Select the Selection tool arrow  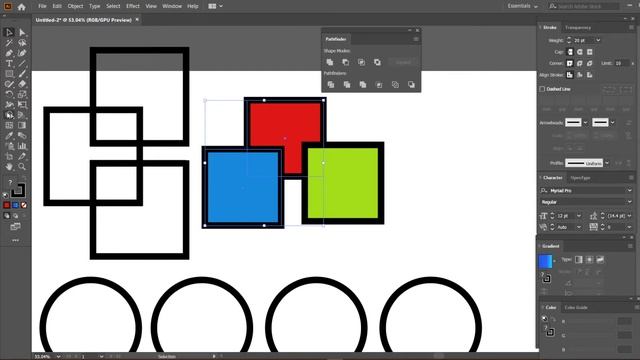[x=9, y=32]
